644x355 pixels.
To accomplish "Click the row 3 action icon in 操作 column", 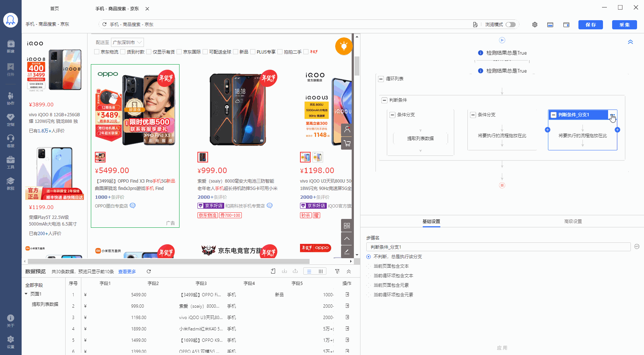I will pyautogui.click(x=347, y=317).
